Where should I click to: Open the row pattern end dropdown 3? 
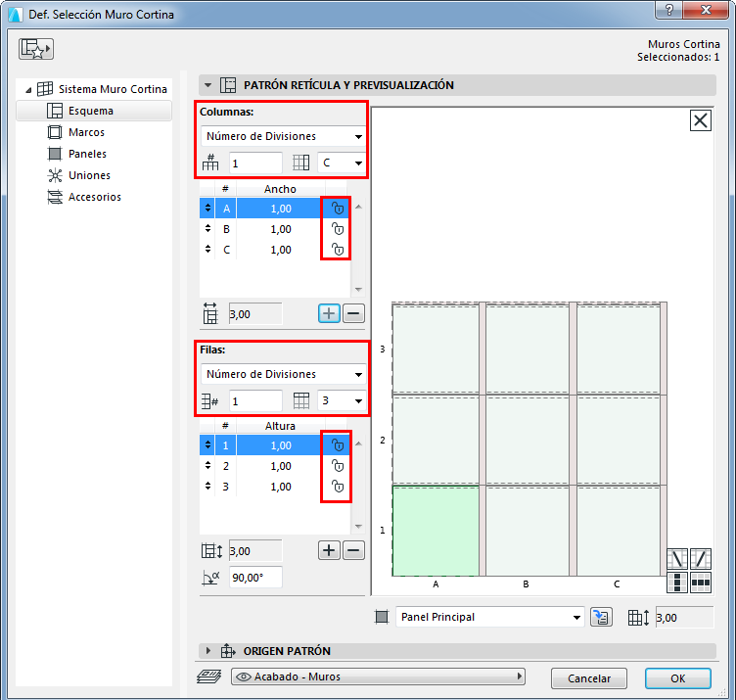point(342,401)
